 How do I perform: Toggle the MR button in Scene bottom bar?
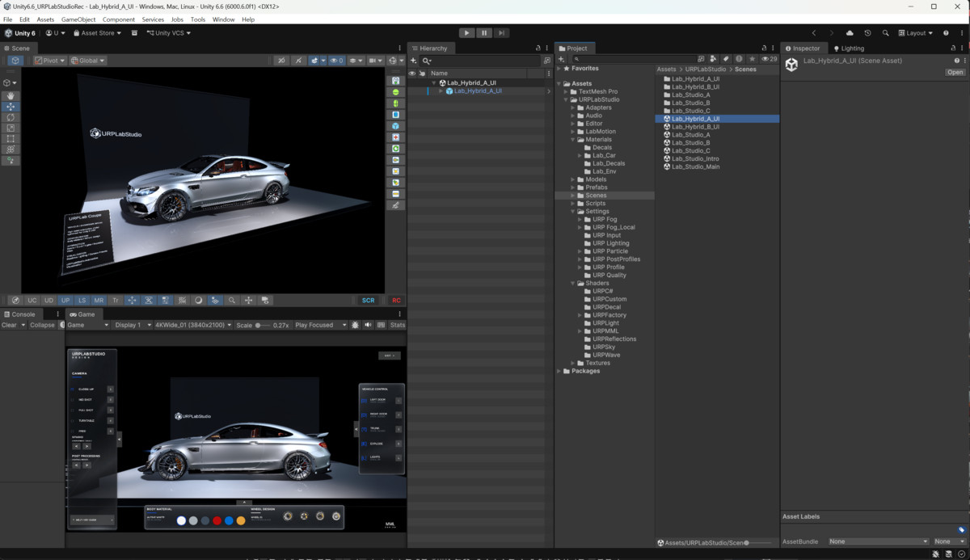(x=99, y=301)
